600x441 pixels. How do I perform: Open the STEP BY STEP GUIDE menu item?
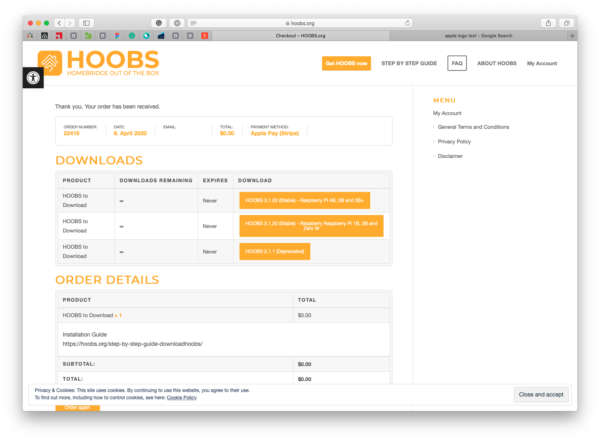coord(409,63)
